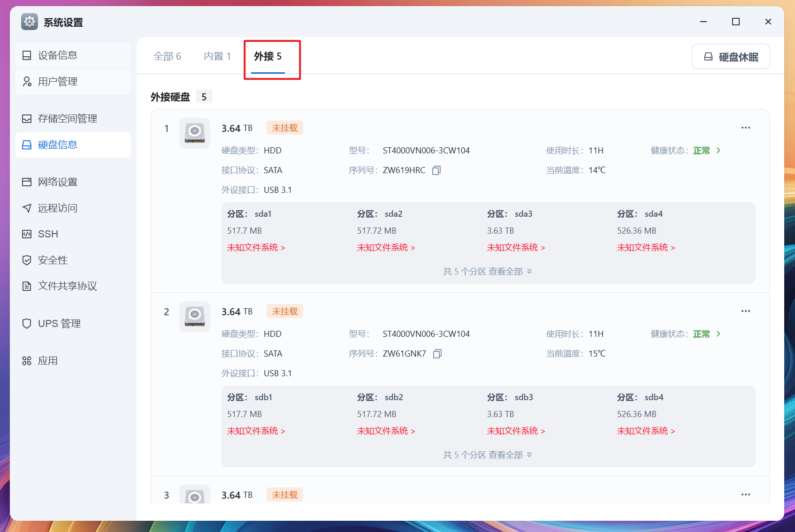This screenshot has height=532, width=795.
Task: Click 526.36 MB size of sdb4
Action: tap(637, 414)
